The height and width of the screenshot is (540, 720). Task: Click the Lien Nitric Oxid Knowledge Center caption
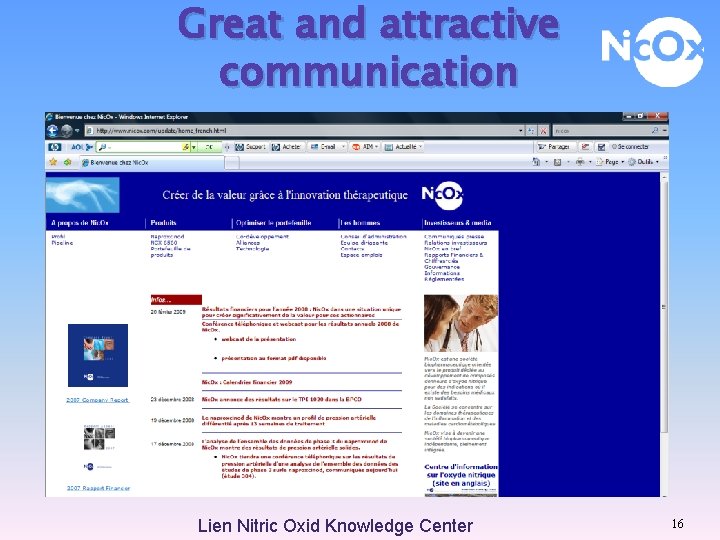point(335,526)
